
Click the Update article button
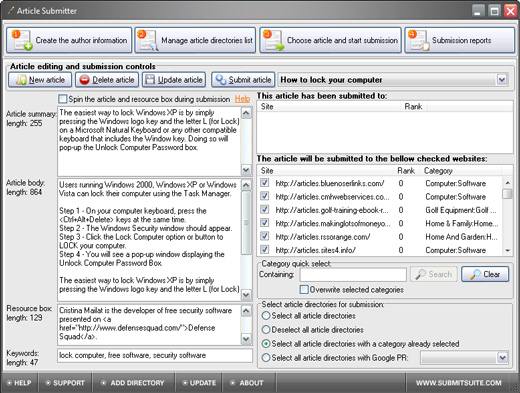174,80
